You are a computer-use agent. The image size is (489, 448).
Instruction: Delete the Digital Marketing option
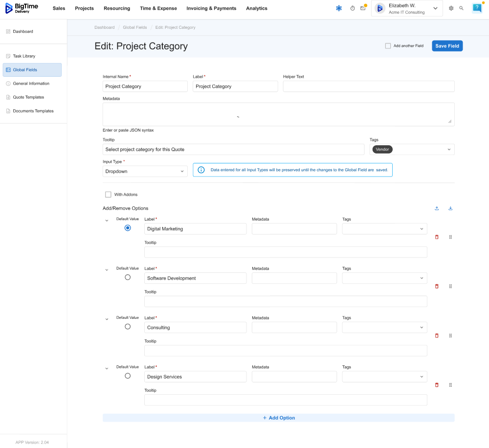coord(437,237)
